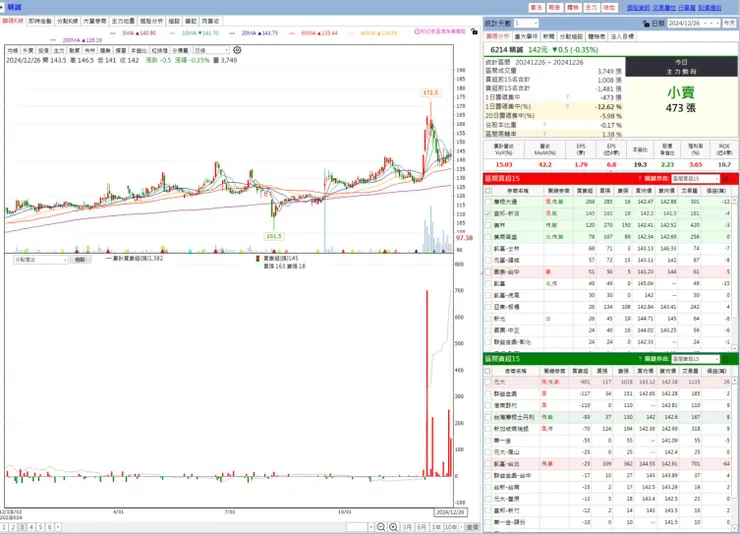Viewport: 740px width, 534px height.
Task: Click the 200MA legend entry
Action: (76, 40)
